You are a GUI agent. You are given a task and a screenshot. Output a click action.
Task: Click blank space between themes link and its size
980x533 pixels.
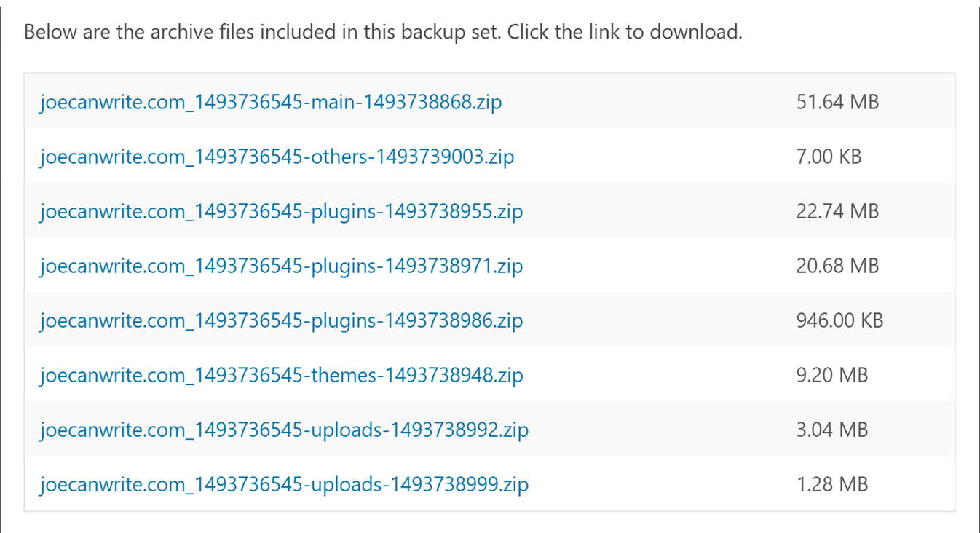tap(659, 375)
